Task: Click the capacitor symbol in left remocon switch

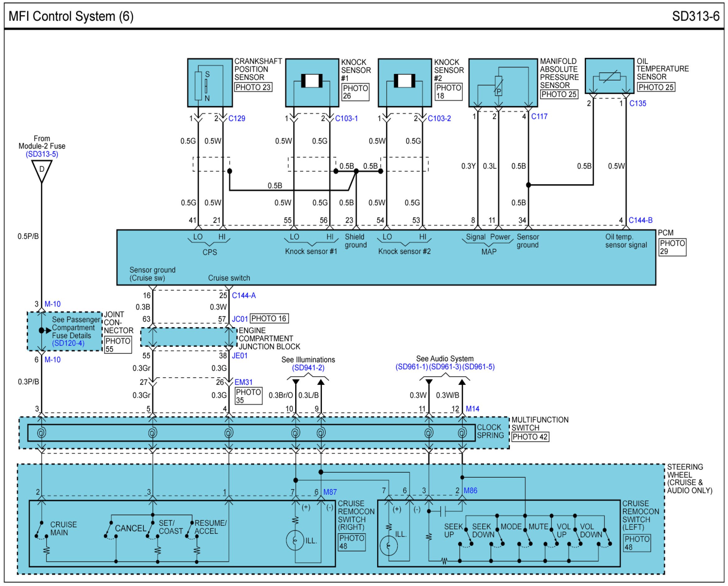Action: pos(443,511)
